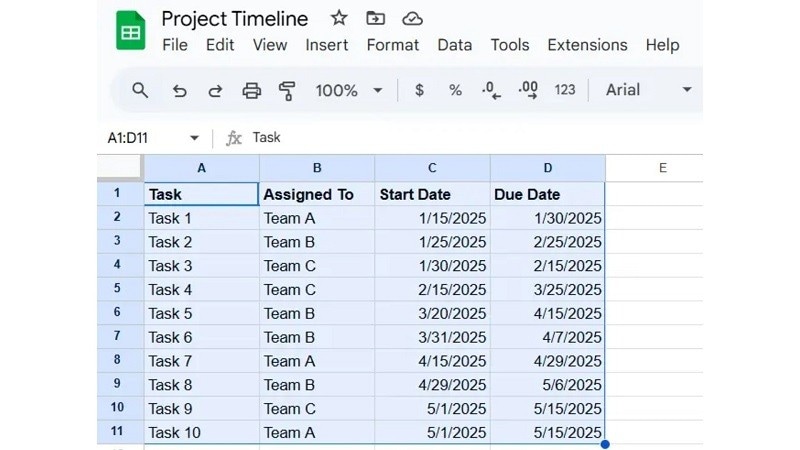Click Team B in row 9
This screenshot has height=450, width=800.
click(x=317, y=385)
